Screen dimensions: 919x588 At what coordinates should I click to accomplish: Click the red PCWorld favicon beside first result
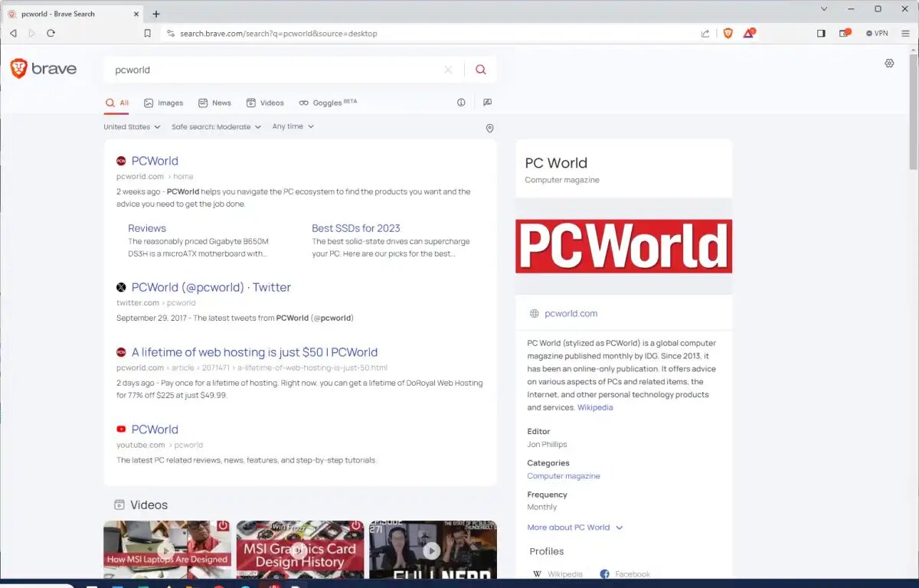tap(121, 161)
